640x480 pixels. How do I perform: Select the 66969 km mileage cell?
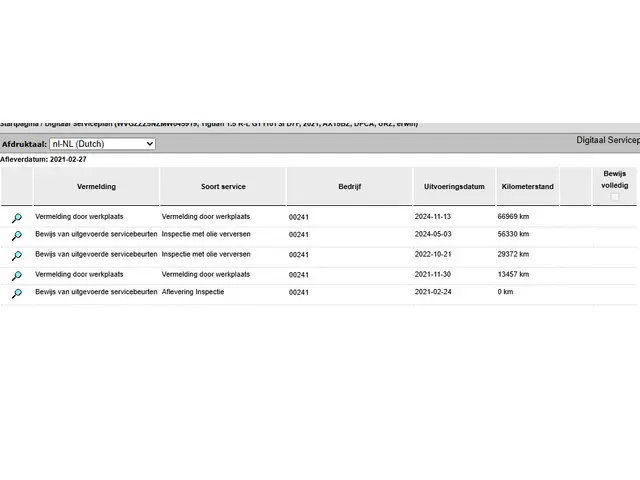tap(513, 216)
